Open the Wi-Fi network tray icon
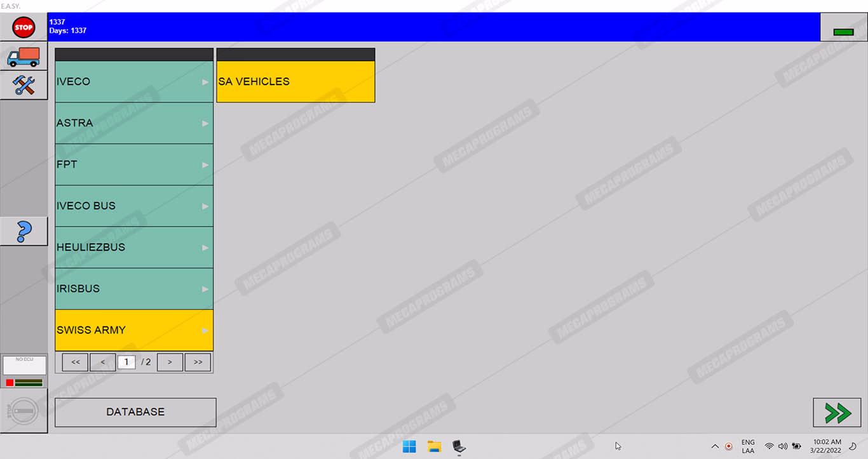 [x=770, y=446]
